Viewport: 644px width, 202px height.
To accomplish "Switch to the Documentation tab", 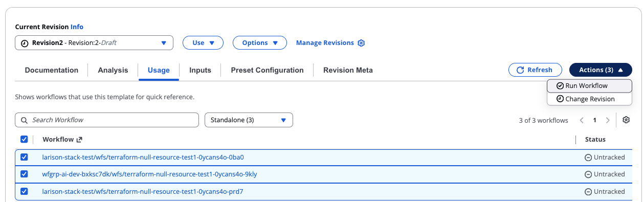I will pyautogui.click(x=52, y=70).
